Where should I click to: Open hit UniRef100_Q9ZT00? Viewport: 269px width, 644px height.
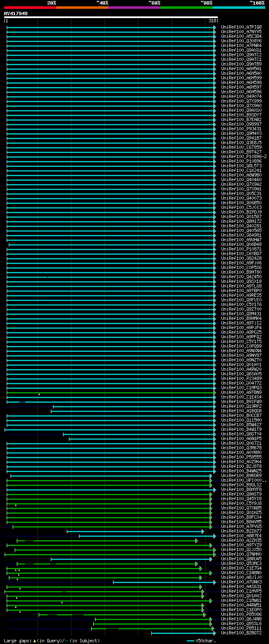click(x=241, y=309)
